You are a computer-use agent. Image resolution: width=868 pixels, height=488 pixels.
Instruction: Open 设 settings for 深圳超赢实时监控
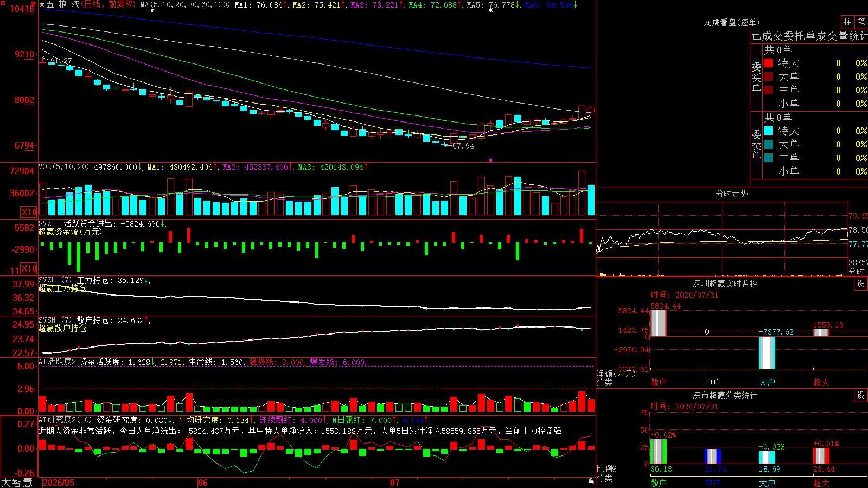pos(861,284)
